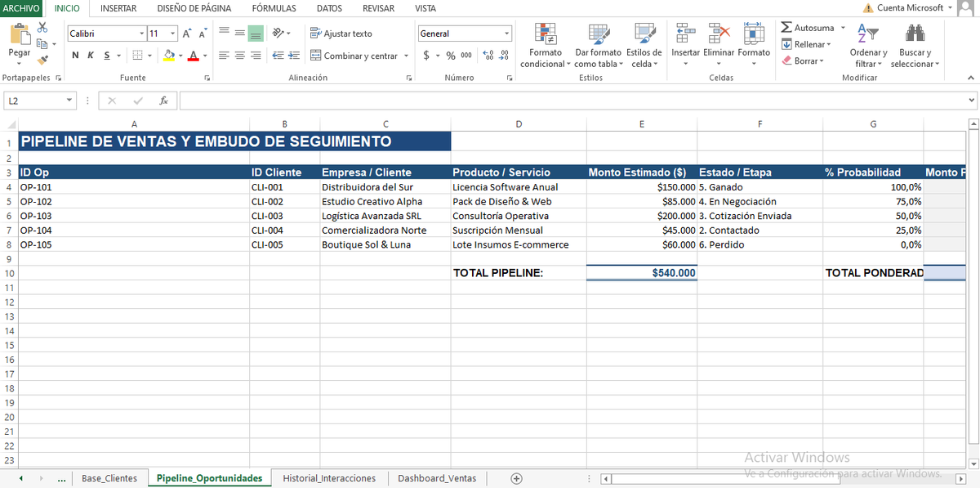The image size is (980, 488).
Task: Click the Cut scissors icon
Action: point(42,29)
